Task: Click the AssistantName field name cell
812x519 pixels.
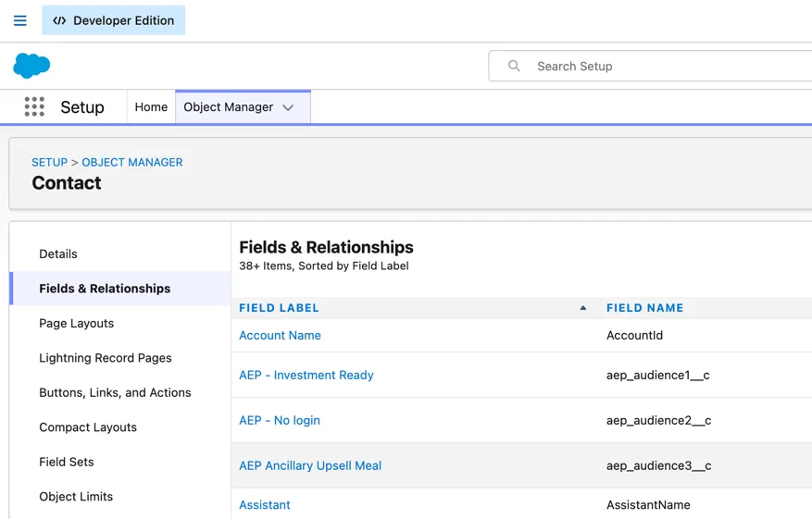Action: click(x=648, y=505)
